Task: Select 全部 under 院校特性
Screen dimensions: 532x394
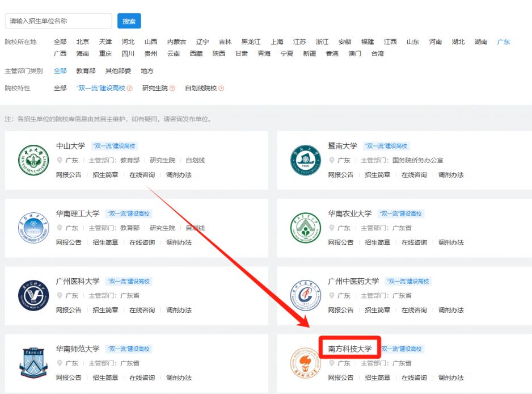Action: tap(60, 88)
